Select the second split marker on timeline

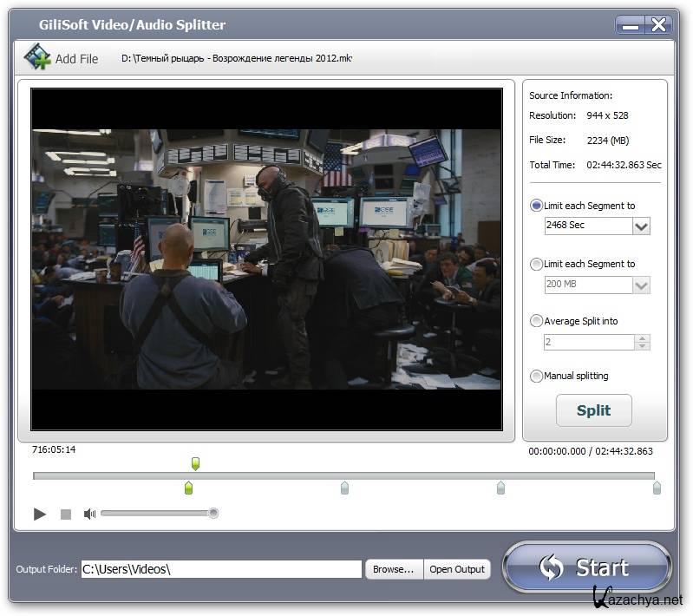click(x=344, y=488)
